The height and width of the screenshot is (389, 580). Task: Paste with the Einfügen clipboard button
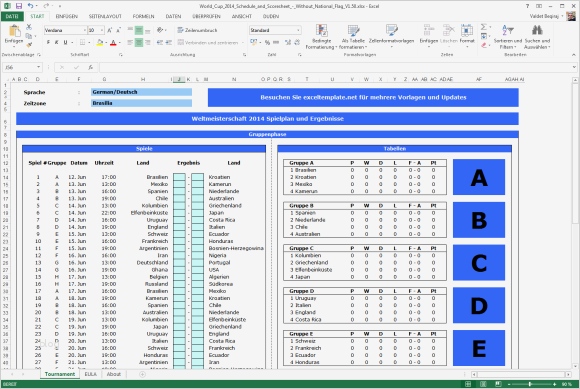pyautogui.click(x=14, y=35)
